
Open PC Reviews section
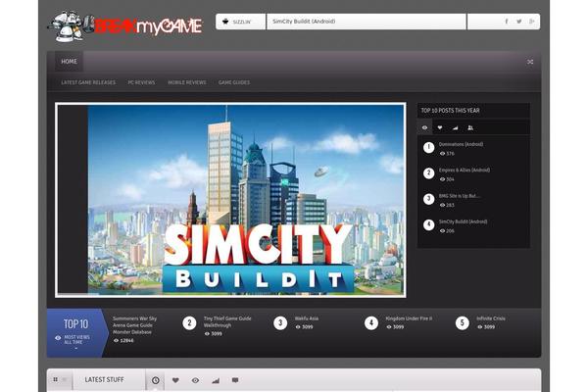click(141, 82)
